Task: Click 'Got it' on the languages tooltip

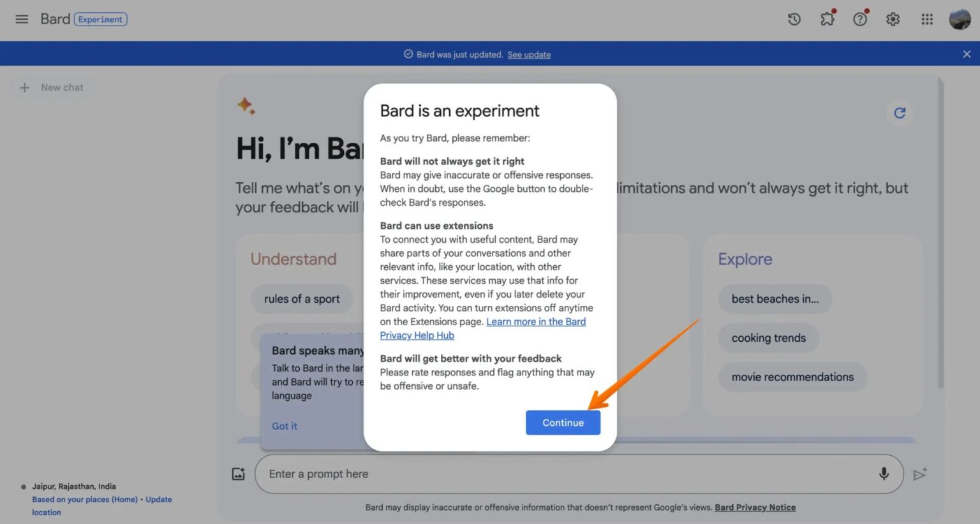Action: (x=285, y=426)
